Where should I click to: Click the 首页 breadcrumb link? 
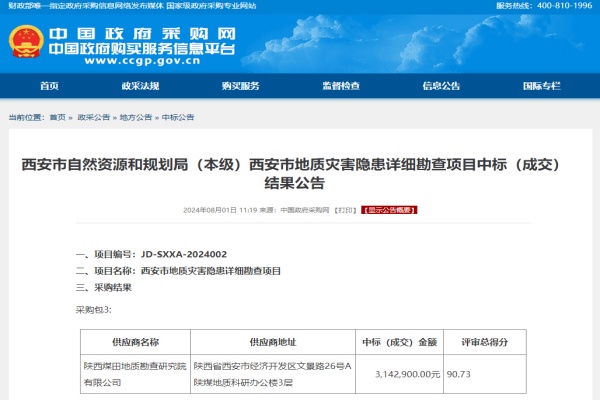[58, 117]
